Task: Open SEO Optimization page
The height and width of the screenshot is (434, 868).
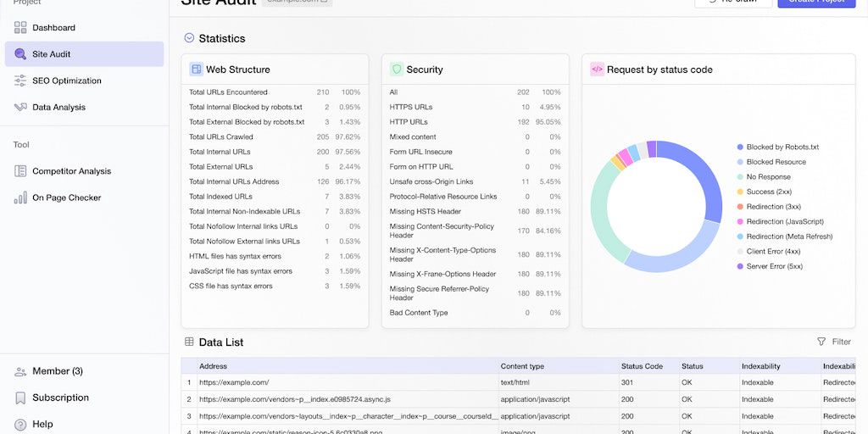Action: tap(84, 81)
